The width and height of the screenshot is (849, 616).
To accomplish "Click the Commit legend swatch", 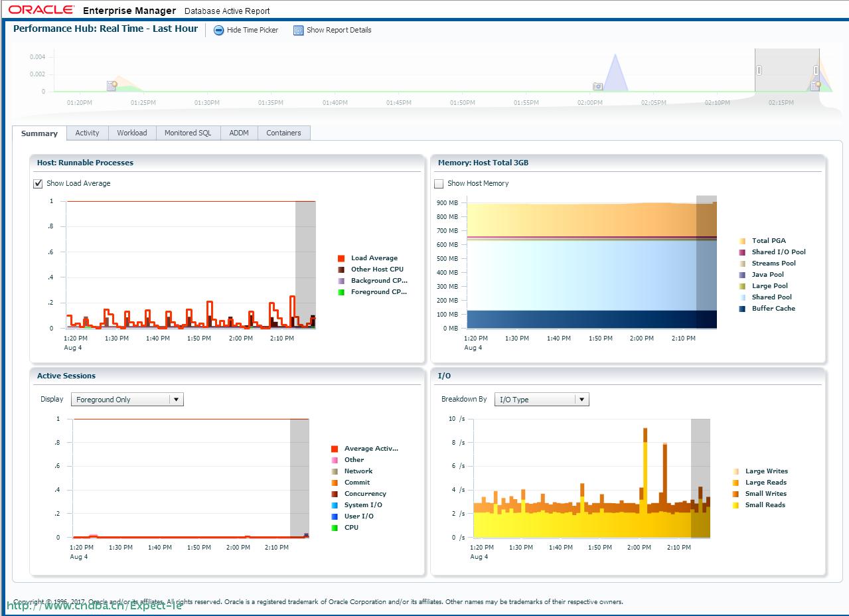I will 335,483.
